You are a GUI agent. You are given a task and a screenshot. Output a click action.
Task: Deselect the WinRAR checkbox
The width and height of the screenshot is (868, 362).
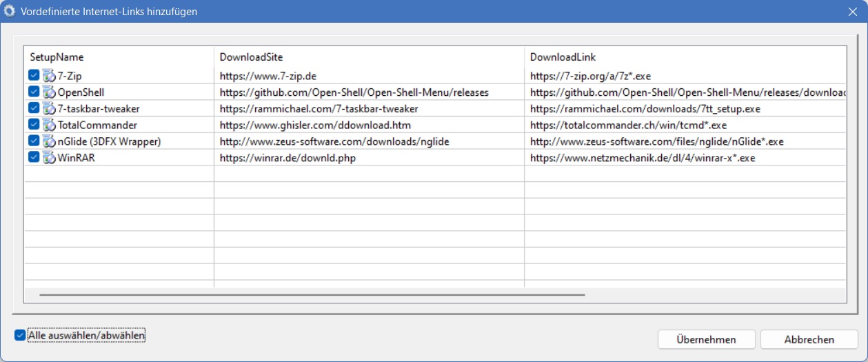point(34,157)
